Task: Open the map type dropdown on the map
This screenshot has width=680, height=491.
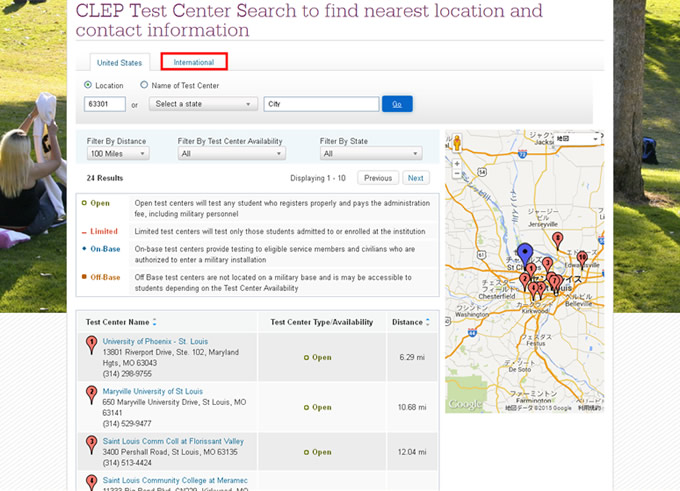Action: point(577,138)
